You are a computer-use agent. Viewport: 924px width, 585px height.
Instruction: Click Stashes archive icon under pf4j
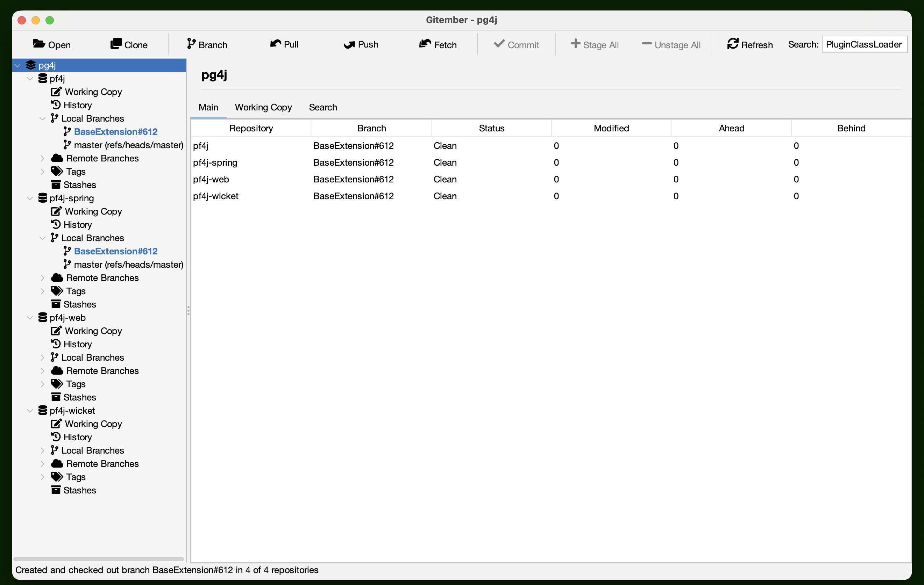point(56,185)
